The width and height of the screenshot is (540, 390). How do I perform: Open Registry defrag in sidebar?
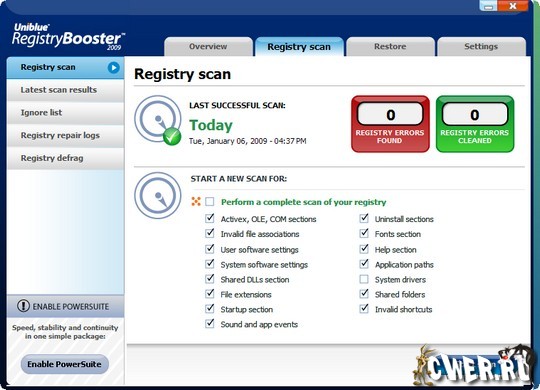[x=65, y=158]
